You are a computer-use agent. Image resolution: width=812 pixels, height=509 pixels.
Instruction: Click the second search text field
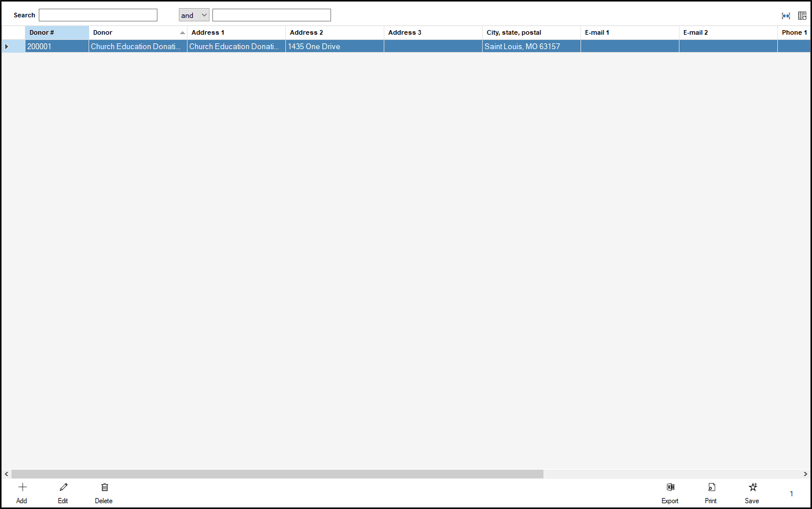click(x=271, y=15)
